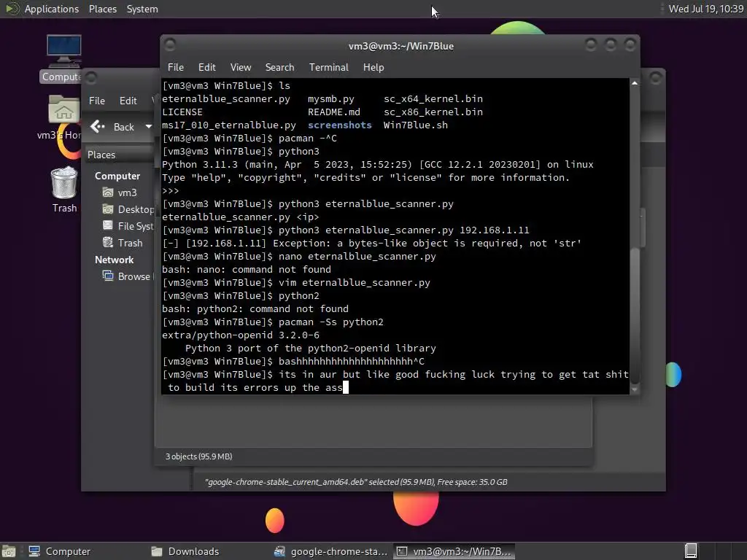The image size is (747, 560).
Task: Click 'Computer' heading in Places sidebar
Action: 117,176
